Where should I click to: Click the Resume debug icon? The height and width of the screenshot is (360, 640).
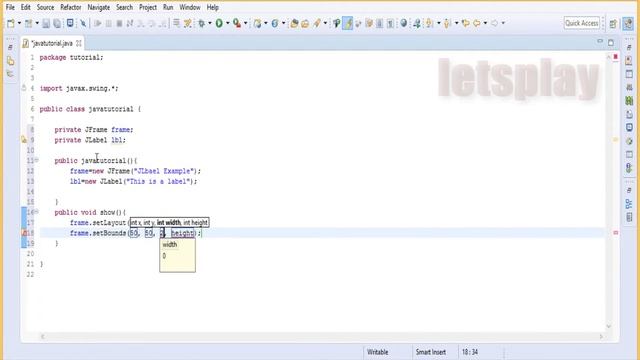(x=98, y=23)
